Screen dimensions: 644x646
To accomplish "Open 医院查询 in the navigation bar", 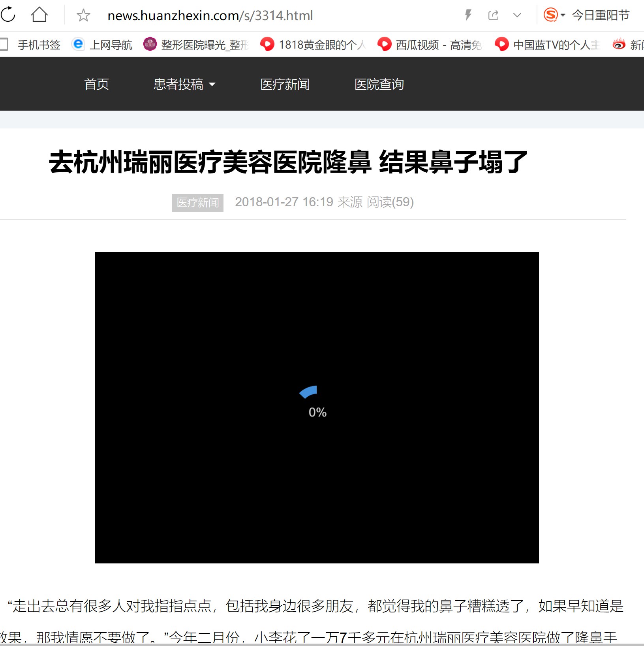I will click(x=379, y=84).
